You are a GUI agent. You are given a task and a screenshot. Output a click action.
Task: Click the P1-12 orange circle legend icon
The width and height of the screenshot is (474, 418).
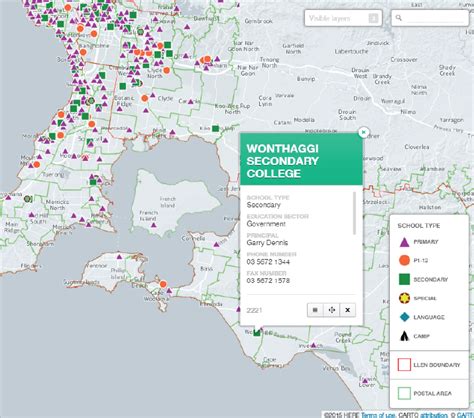click(x=404, y=260)
